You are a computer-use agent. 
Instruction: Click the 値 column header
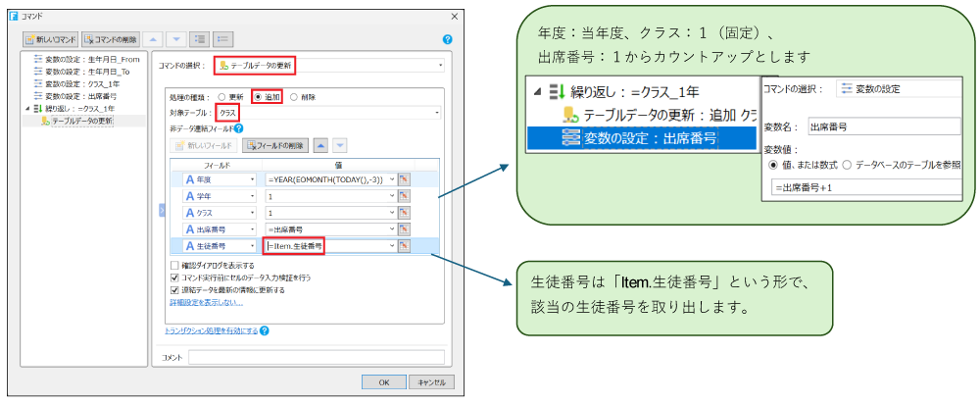click(x=339, y=165)
